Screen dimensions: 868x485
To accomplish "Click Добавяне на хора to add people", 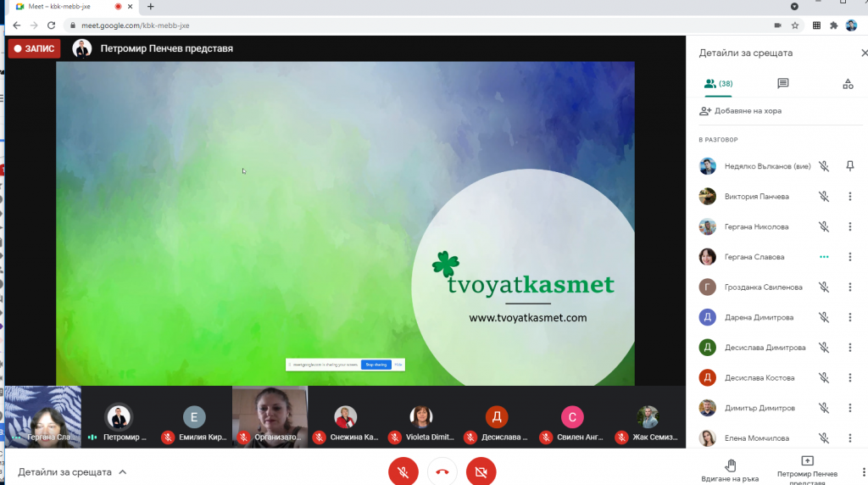I will coord(740,111).
